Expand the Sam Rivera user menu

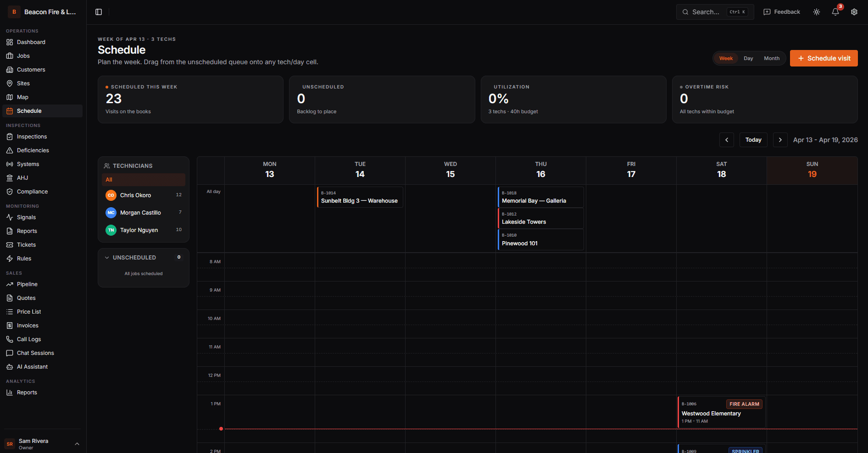[77, 444]
